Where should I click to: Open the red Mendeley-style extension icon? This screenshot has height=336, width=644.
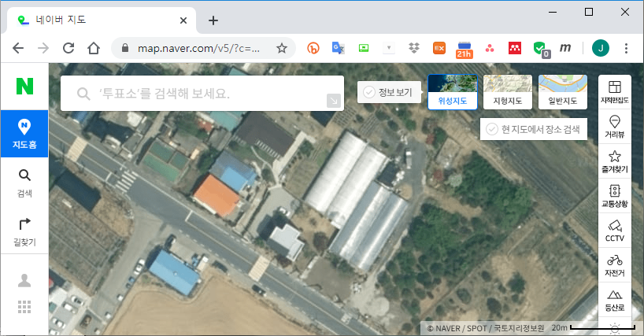point(515,49)
